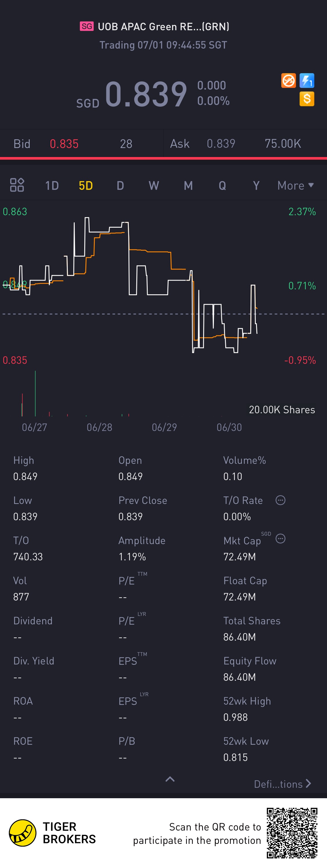
Task: Tap the Ask price 0.839
Action: click(x=221, y=144)
